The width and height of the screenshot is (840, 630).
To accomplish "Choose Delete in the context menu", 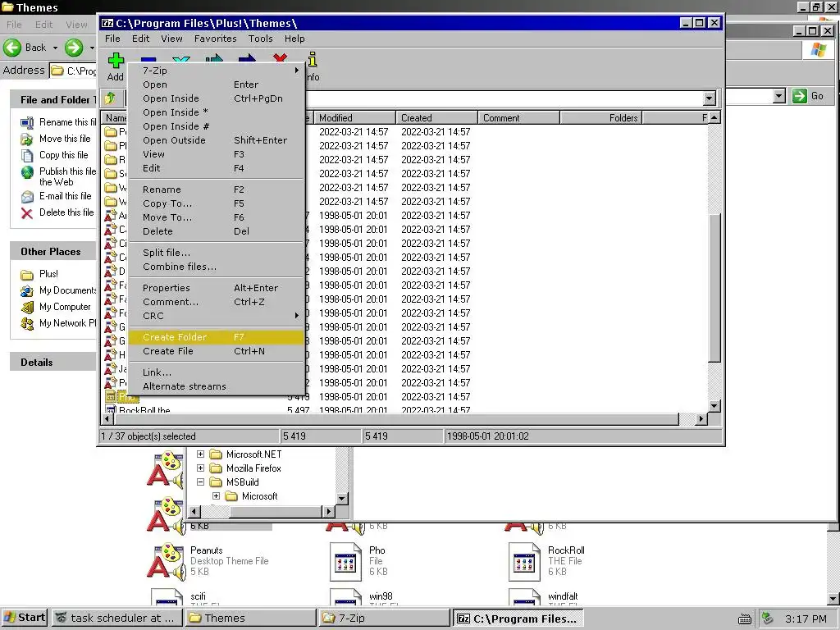I will [217, 231].
